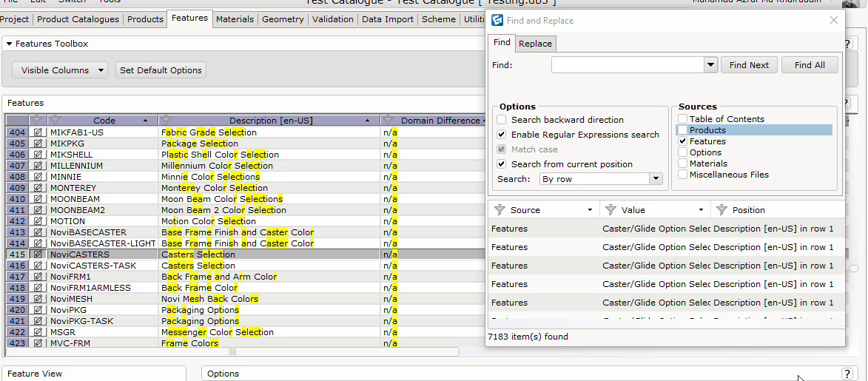Open the edit icon for row MIKFAB1-US
Screen dimensions: 868x381
point(38,132)
